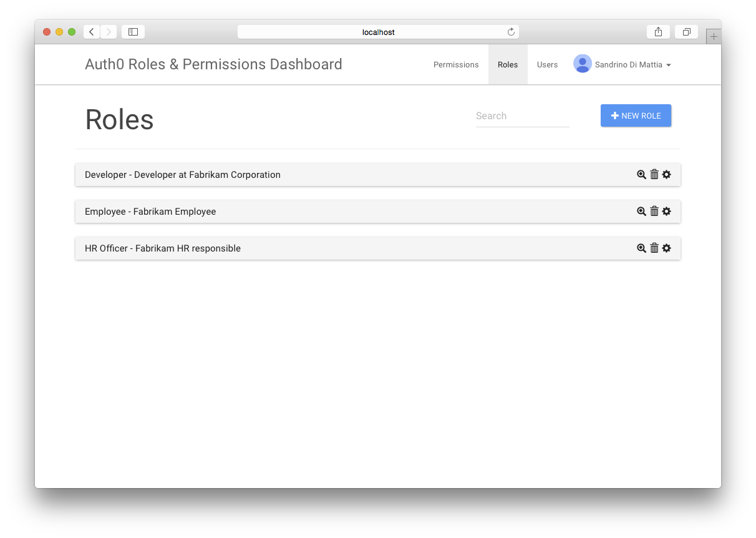Delete the Developer role with trash icon
Screen dimensions: 756x538
coord(654,175)
